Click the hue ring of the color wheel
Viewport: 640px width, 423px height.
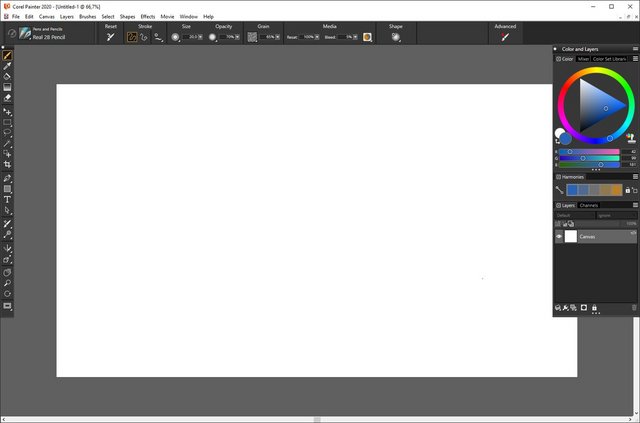[x=596, y=71]
